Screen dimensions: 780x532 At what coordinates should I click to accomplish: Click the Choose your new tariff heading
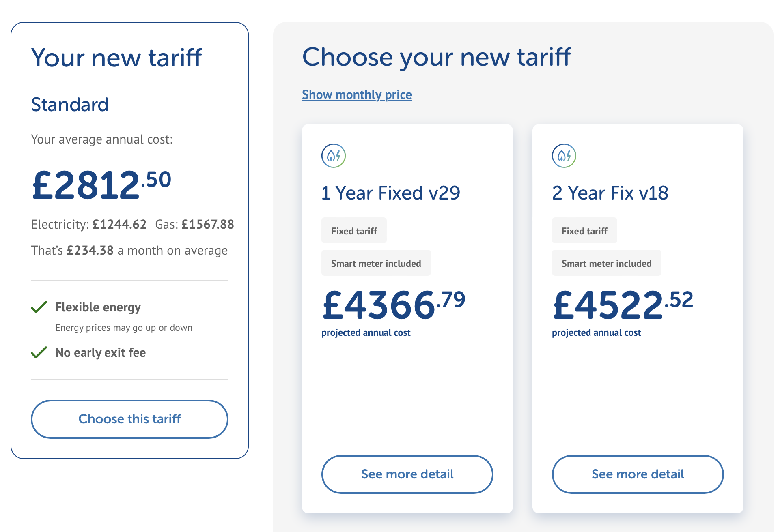pos(436,57)
